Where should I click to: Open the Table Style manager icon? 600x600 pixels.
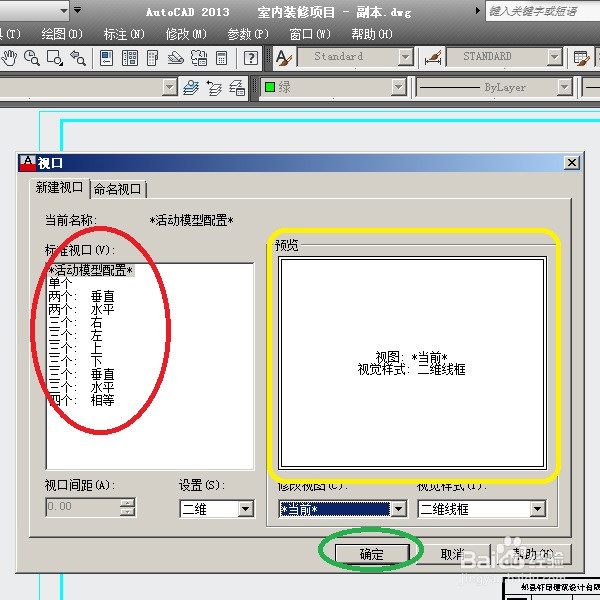(582, 58)
